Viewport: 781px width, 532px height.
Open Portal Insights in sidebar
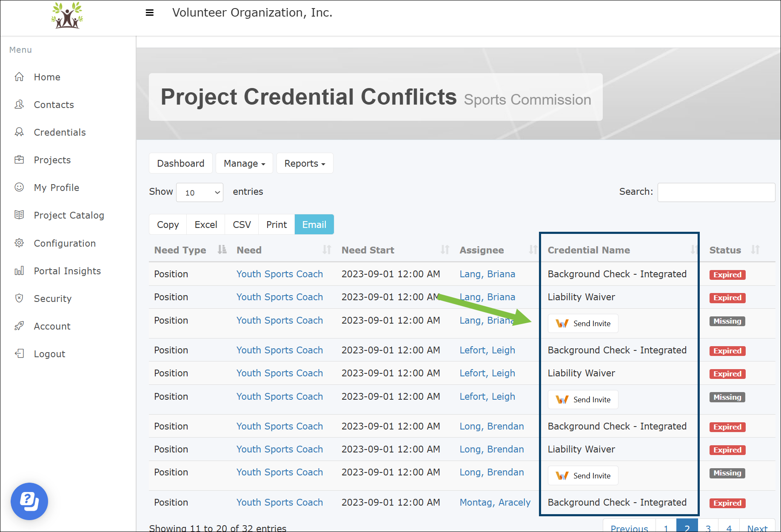coord(68,271)
